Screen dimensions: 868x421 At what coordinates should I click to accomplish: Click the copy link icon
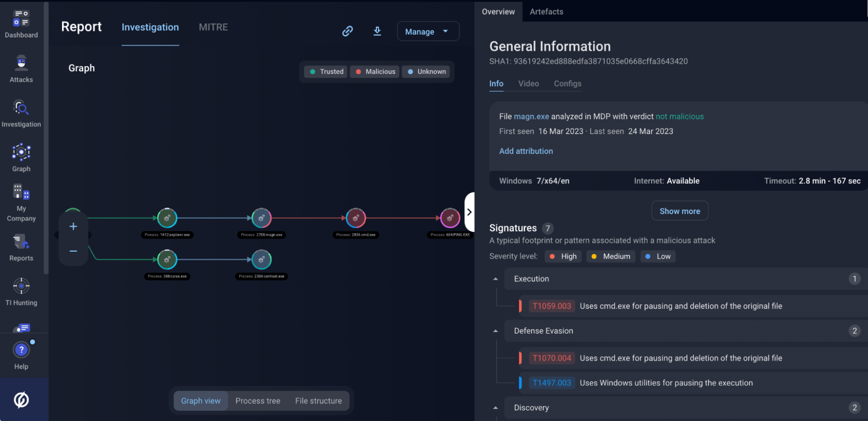coord(347,31)
